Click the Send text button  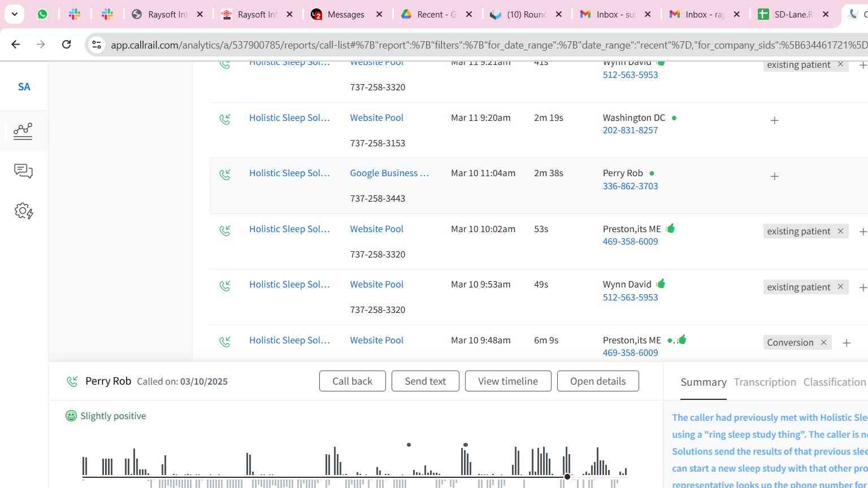[x=426, y=381]
